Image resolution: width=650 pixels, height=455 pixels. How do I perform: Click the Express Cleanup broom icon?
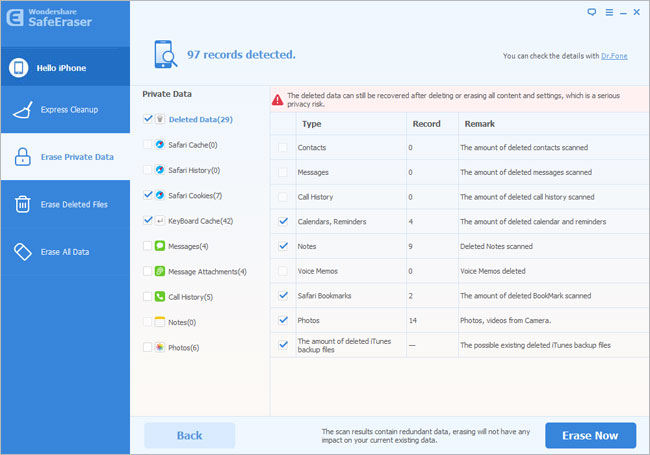tap(23, 110)
